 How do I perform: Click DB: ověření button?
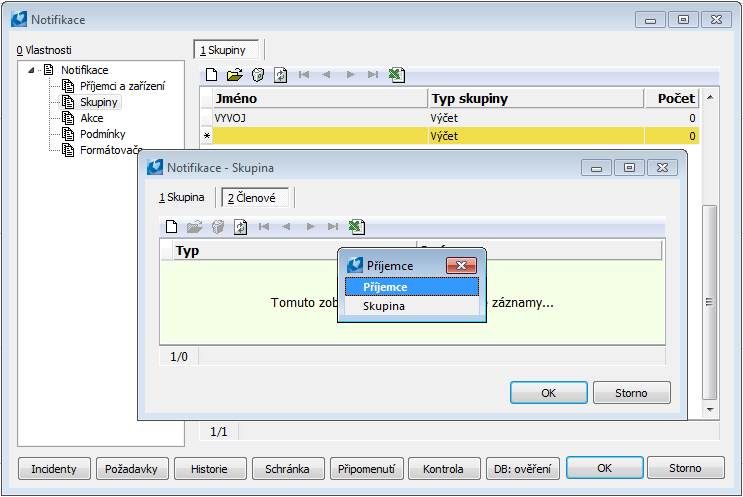[x=522, y=469]
